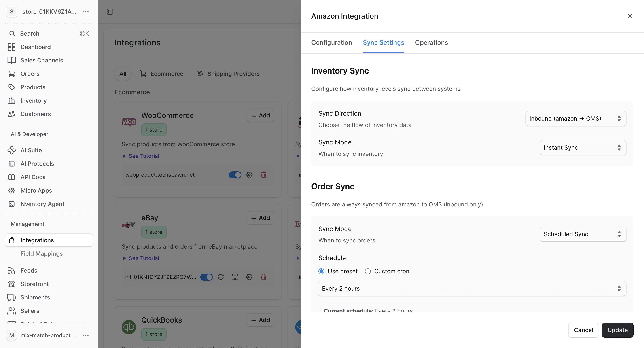Click the M account avatar
This screenshot has width=644, height=348.
coord(11,335)
